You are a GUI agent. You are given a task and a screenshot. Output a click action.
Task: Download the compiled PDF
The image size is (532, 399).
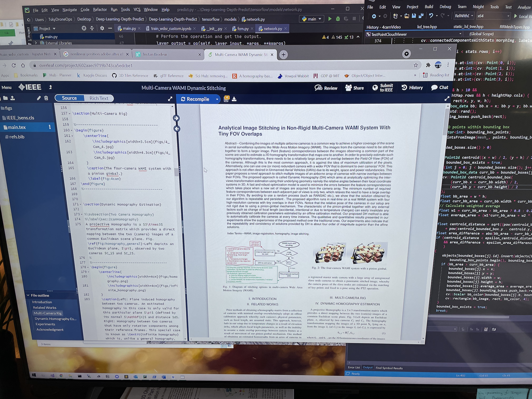coord(234,99)
